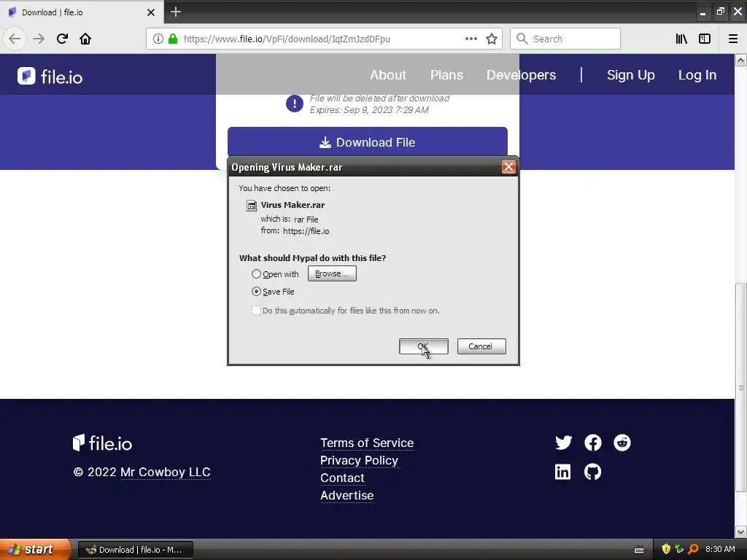747x560 pixels.
Task: Click the Browse... button
Action: 332,273
